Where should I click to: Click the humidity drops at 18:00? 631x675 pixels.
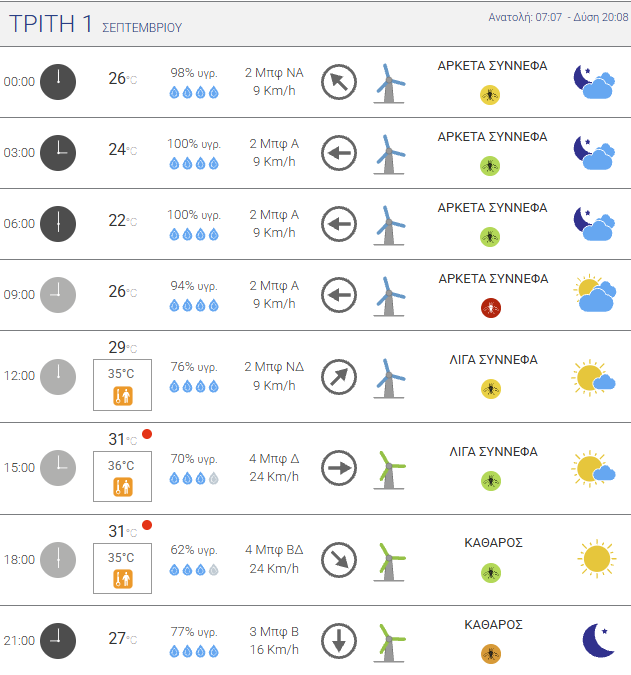pos(194,570)
